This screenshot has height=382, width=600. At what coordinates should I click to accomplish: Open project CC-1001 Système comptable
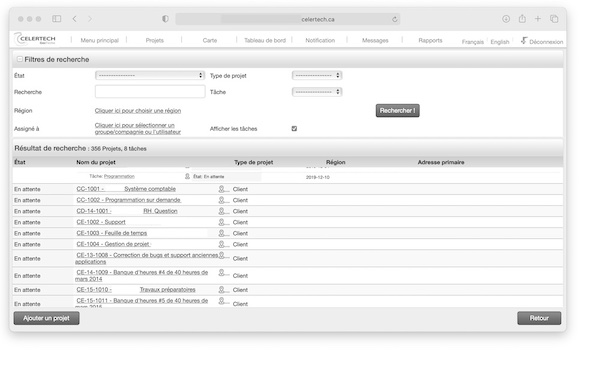[126, 189]
